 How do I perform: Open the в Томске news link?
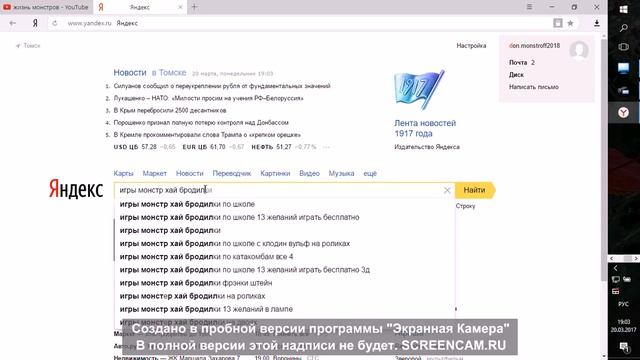click(x=169, y=73)
